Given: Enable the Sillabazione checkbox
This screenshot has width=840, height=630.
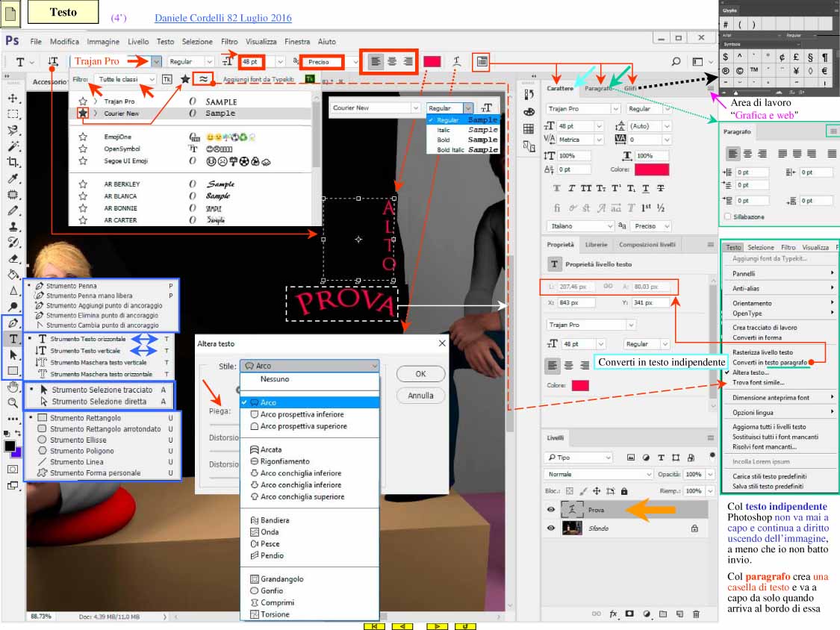Looking at the screenshot, I should (727, 217).
